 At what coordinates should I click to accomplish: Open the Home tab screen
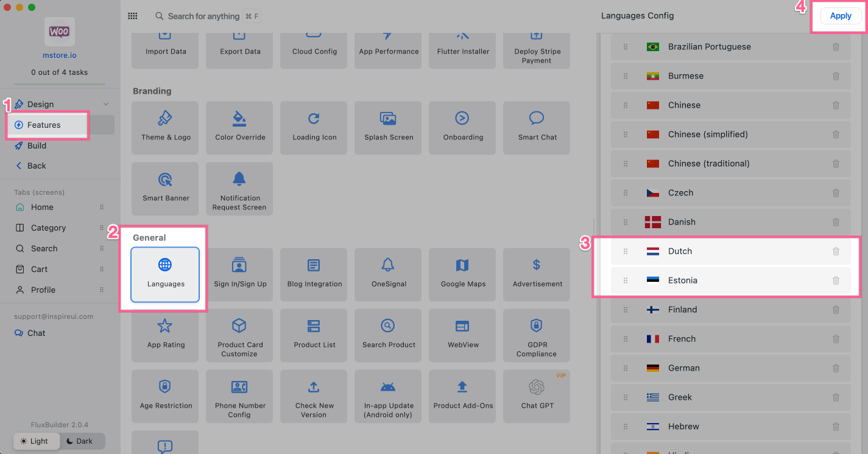(x=42, y=207)
